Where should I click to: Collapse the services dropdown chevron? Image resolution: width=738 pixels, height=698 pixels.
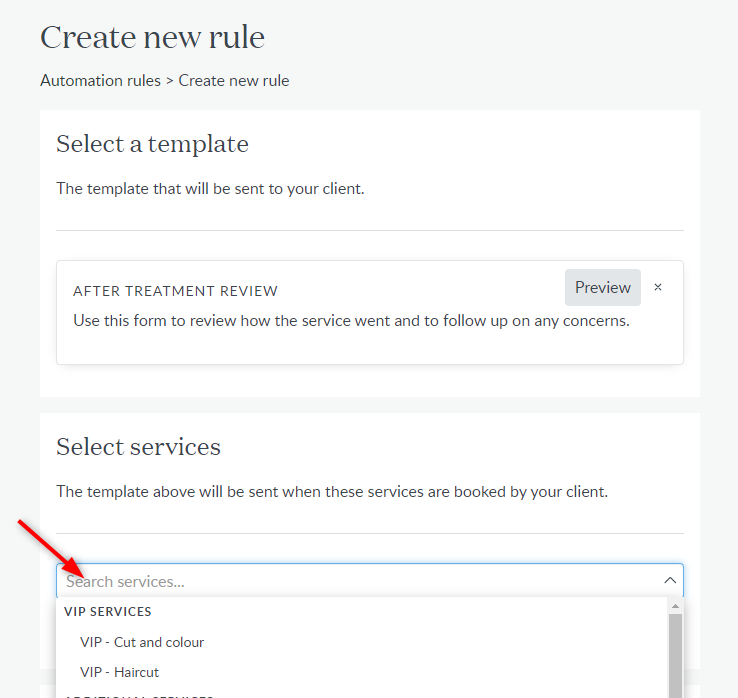670,580
